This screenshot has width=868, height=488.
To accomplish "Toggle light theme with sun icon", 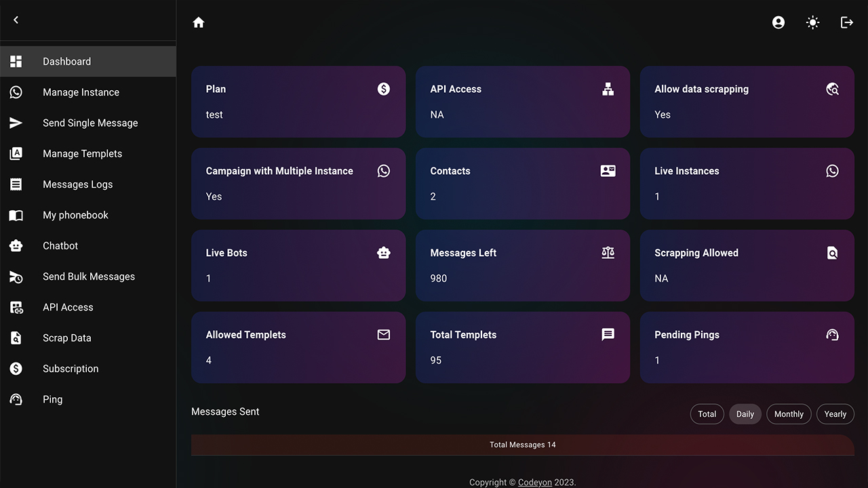I will [x=812, y=22].
